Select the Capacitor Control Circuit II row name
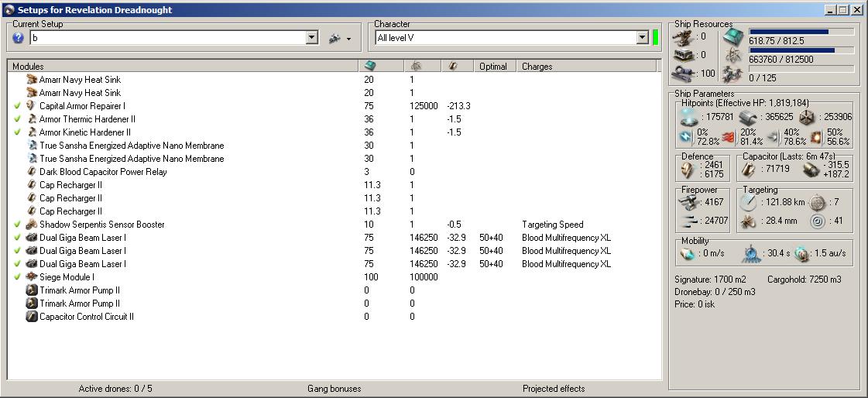Screen dimensions: 868x398 (x=87, y=317)
